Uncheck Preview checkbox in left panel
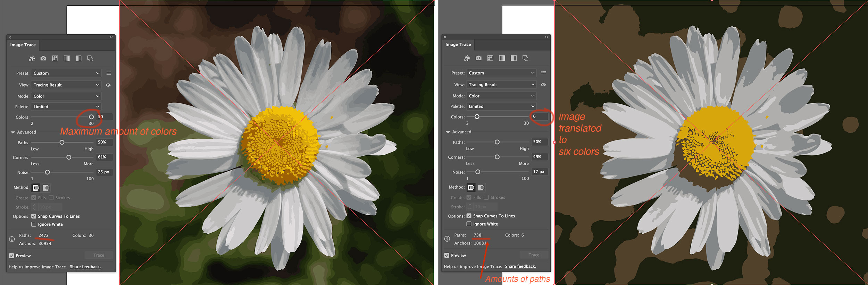 pyautogui.click(x=11, y=256)
